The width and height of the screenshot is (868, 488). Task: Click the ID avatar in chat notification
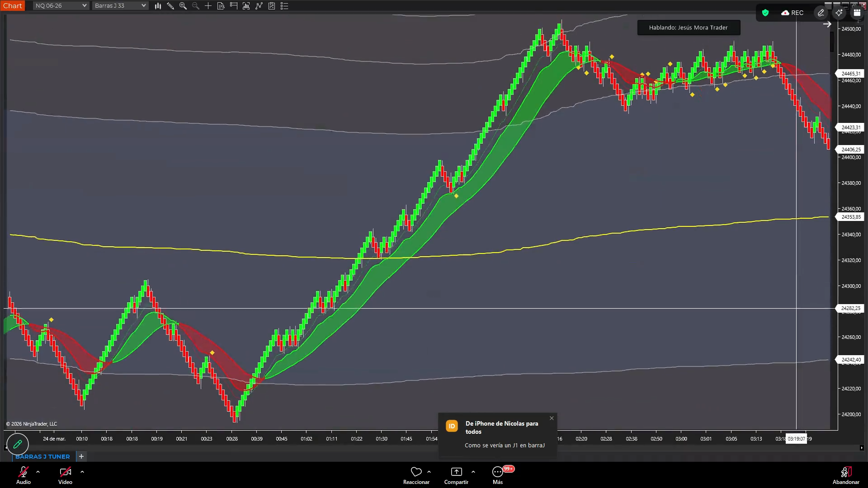pos(452,426)
